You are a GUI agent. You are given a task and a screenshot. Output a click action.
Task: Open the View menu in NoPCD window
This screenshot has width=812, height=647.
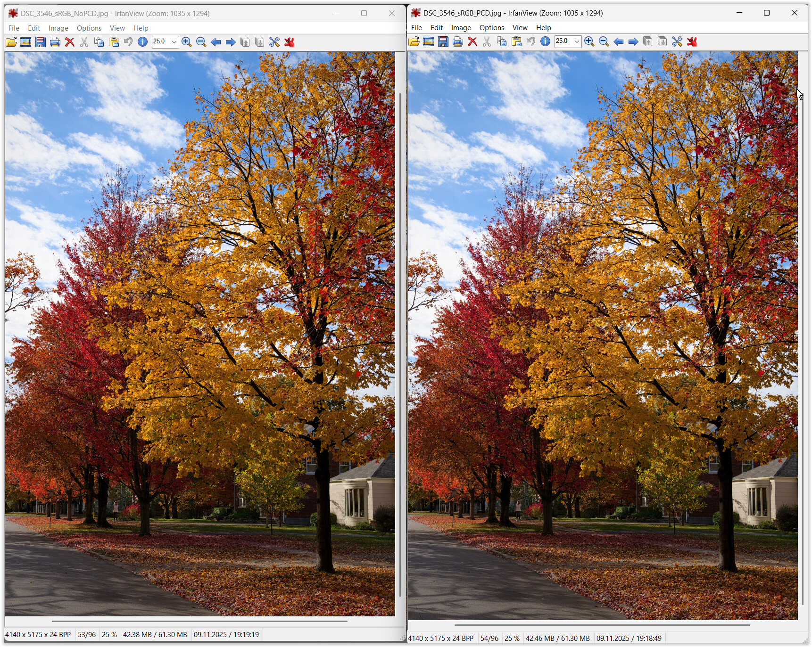pos(117,28)
